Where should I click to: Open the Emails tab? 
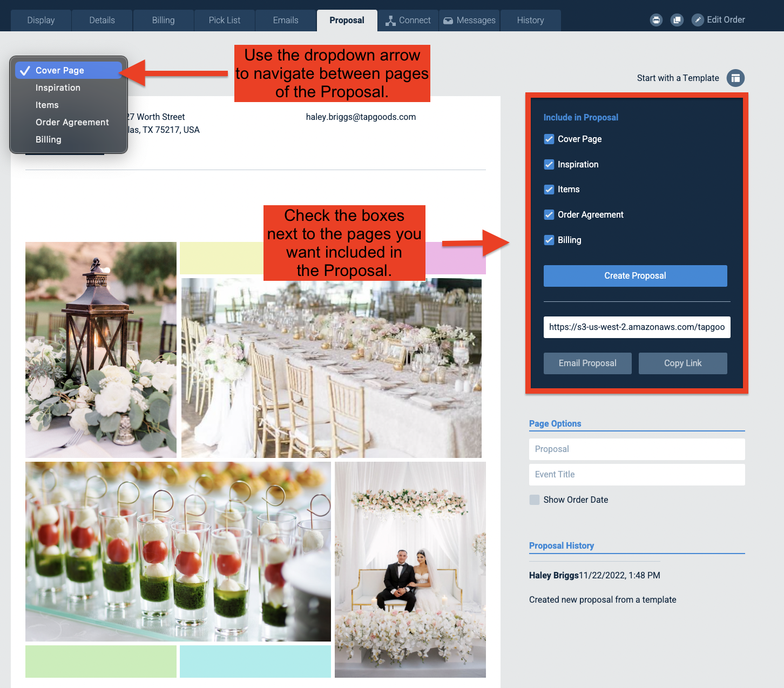tap(285, 20)
